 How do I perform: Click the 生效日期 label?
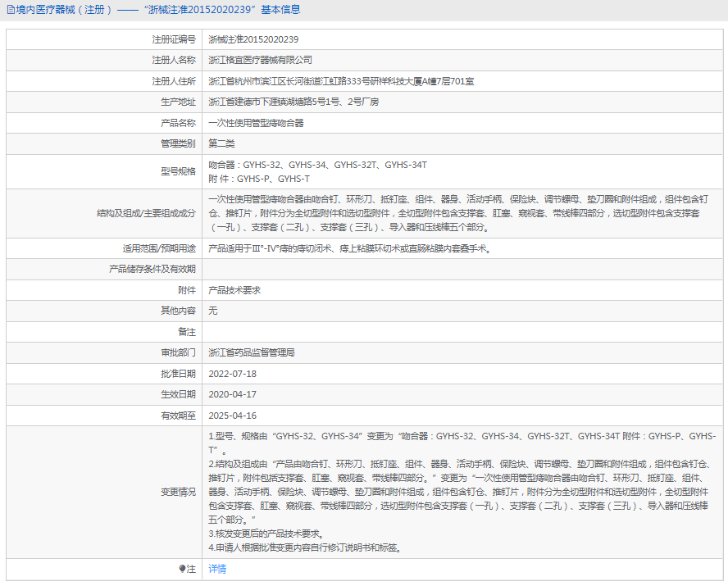(178, 394)
